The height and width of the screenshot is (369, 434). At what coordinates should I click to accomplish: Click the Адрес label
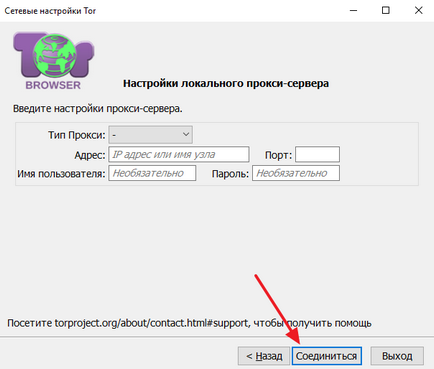tap(90, 155)
